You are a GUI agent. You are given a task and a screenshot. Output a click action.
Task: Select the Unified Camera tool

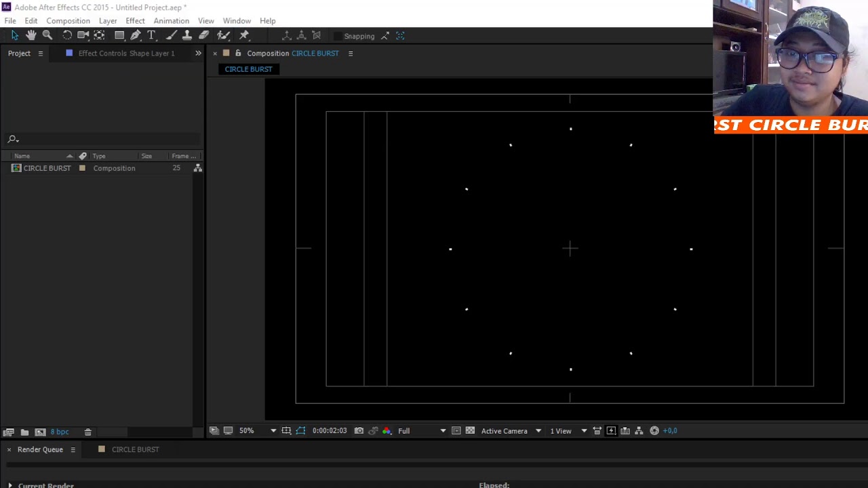(83, 35)
